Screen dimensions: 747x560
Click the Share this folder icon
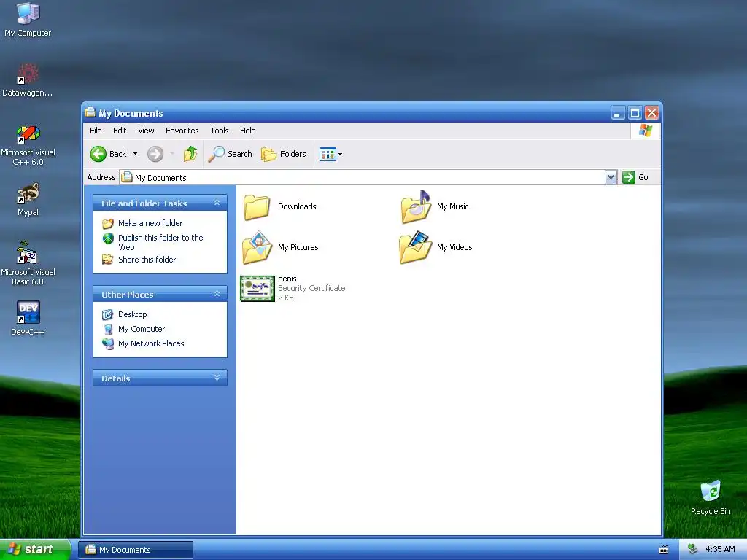pyautogui.click(x=108, y=260)
